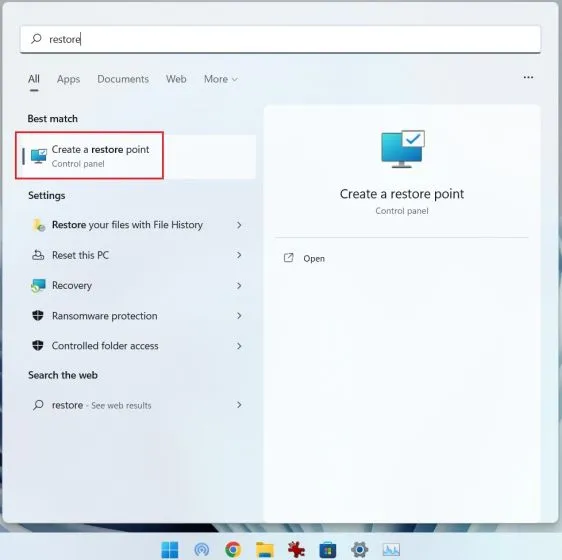Launch Google Chrome from the taskbar
The image size is (562, 560).
(233, 549)
